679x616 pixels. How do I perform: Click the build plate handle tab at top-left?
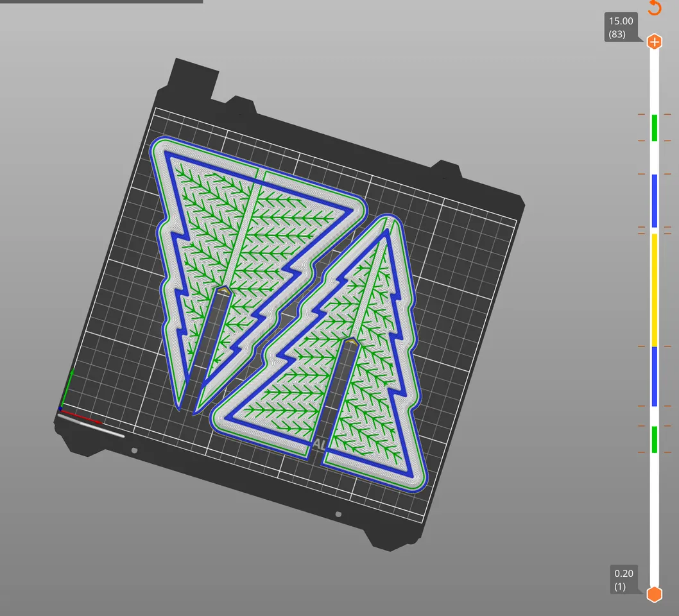click(x=193, y=78)
